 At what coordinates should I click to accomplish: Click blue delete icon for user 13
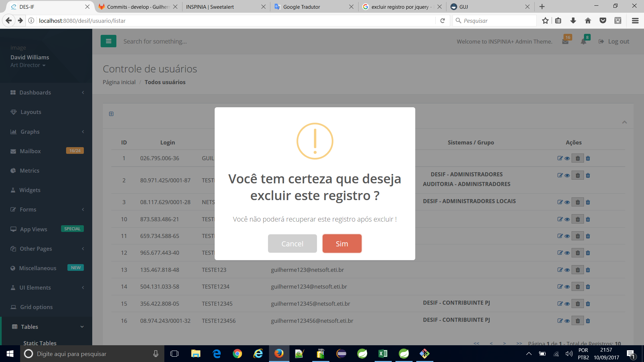click(588, 270)
